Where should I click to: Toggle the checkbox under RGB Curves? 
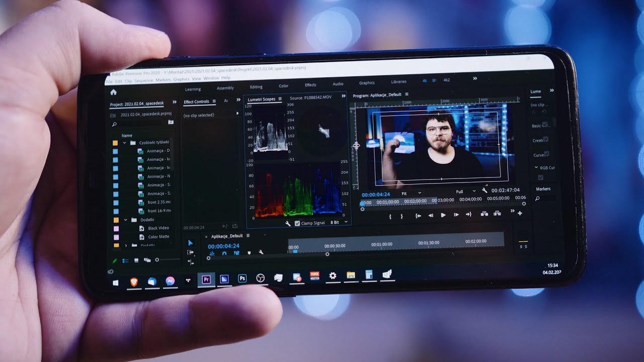coord(541,177)
